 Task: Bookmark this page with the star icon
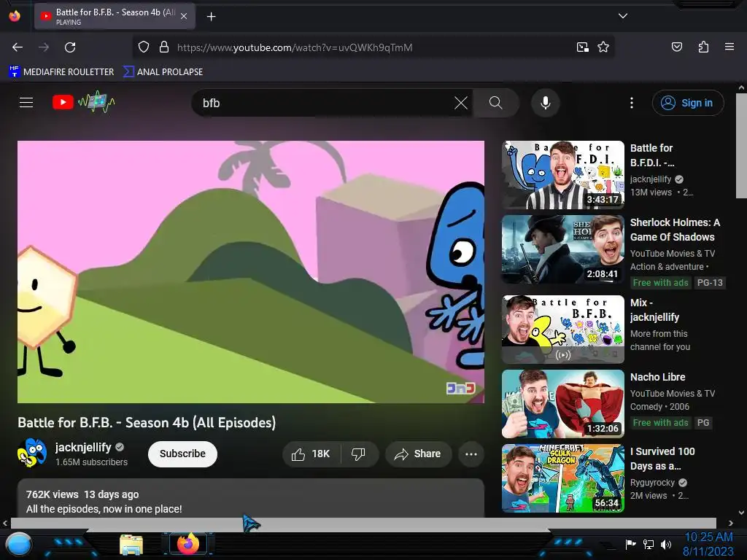click(x=603, y=47)
